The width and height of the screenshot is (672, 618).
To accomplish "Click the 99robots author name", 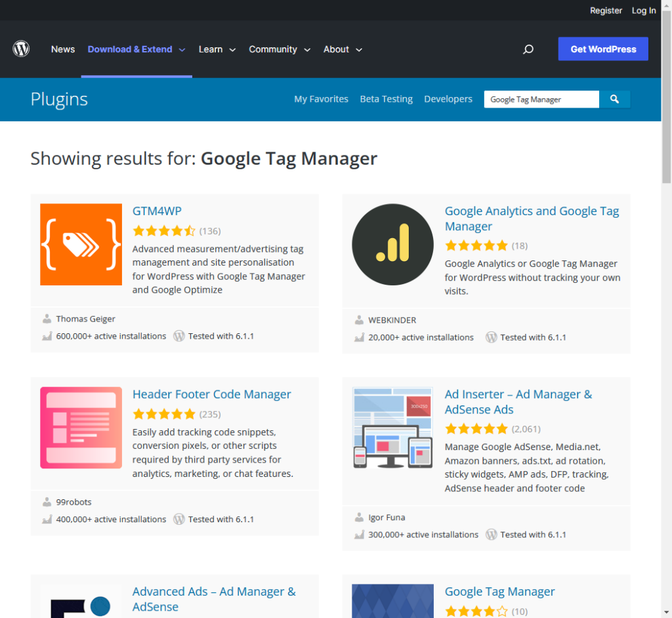I will [73, 502].
